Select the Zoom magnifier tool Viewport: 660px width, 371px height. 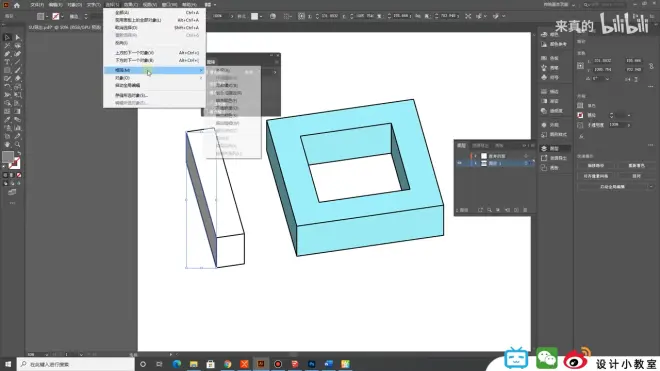tap(18, 144)
